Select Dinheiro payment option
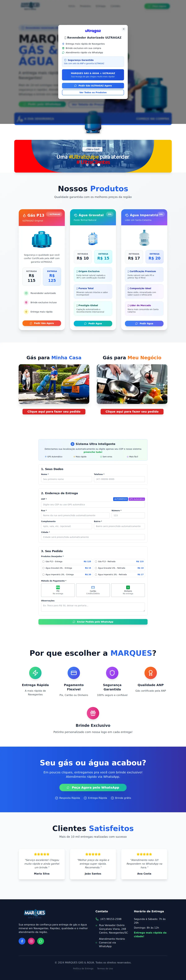The width and height of the screenshot is (186, 980). [x=128, y=590]
